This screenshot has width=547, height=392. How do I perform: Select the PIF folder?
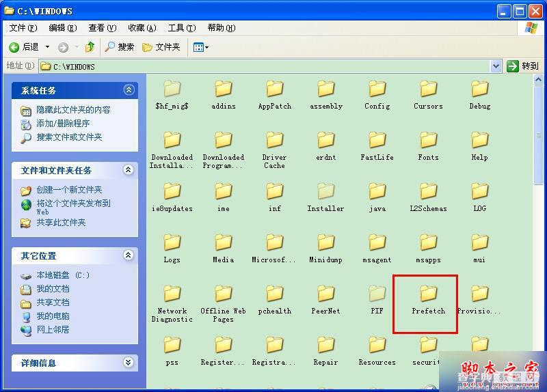tap(377, 300)
